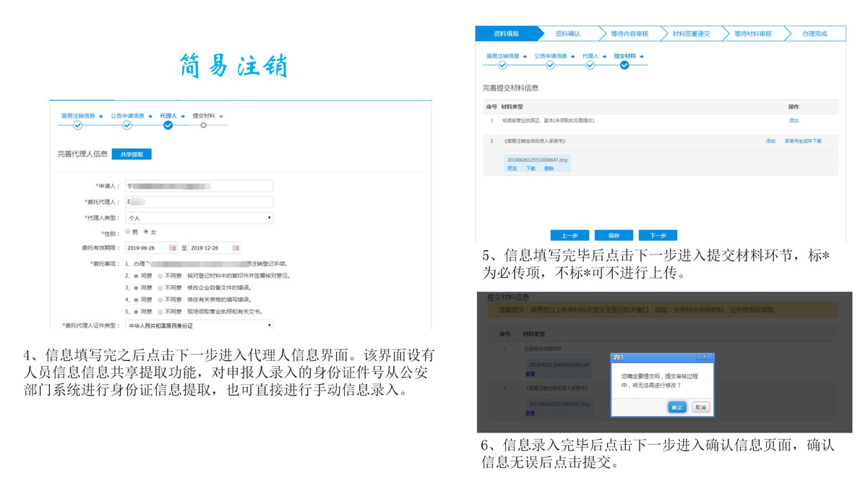Choose 不同意 for item 2 核对登记材料
Screen dimensions: 868x489
[x=160, y=276]
